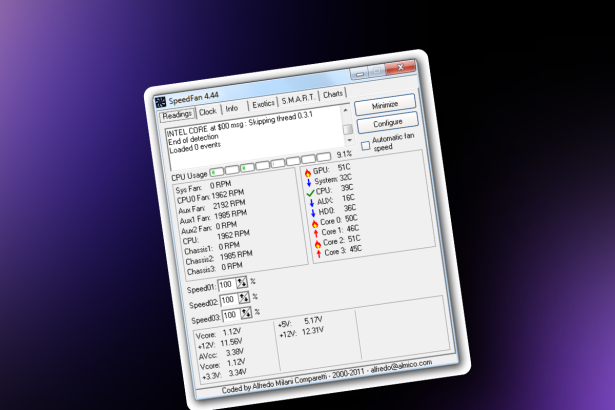The height and width of the screenshot is (410, 615).
Task: Click the 'CPU0 Fan: 1962 RPM' reading
Action: point(211,196)
